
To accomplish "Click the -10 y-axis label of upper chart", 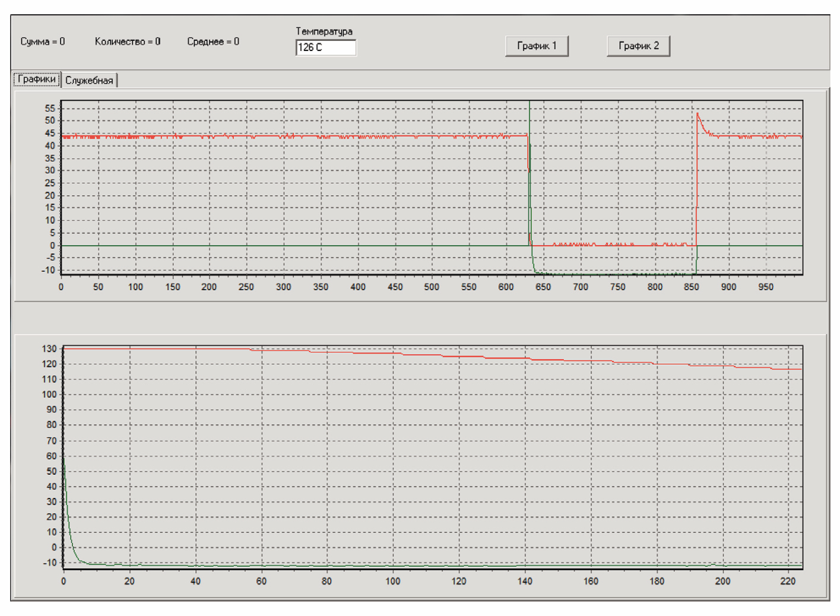I will coord(48,270).
